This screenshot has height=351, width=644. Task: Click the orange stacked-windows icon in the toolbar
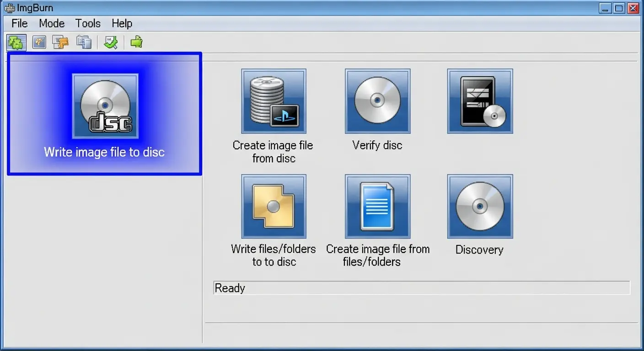pos(60,43)
